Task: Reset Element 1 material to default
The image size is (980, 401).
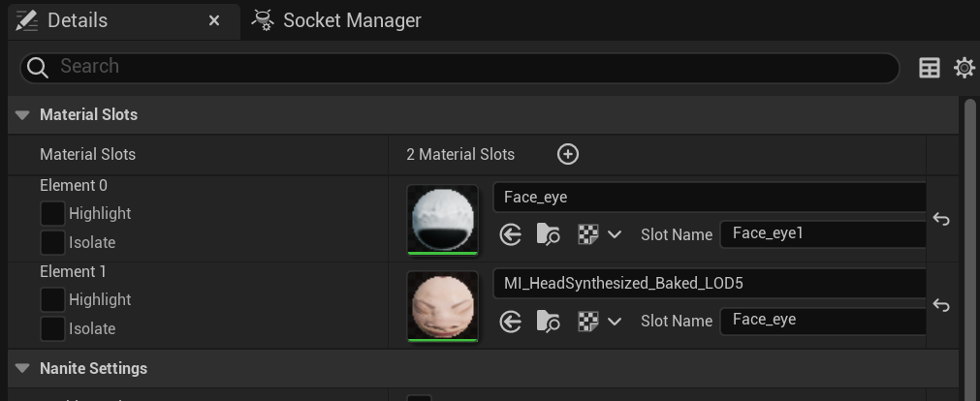Action: click(940, 305)
